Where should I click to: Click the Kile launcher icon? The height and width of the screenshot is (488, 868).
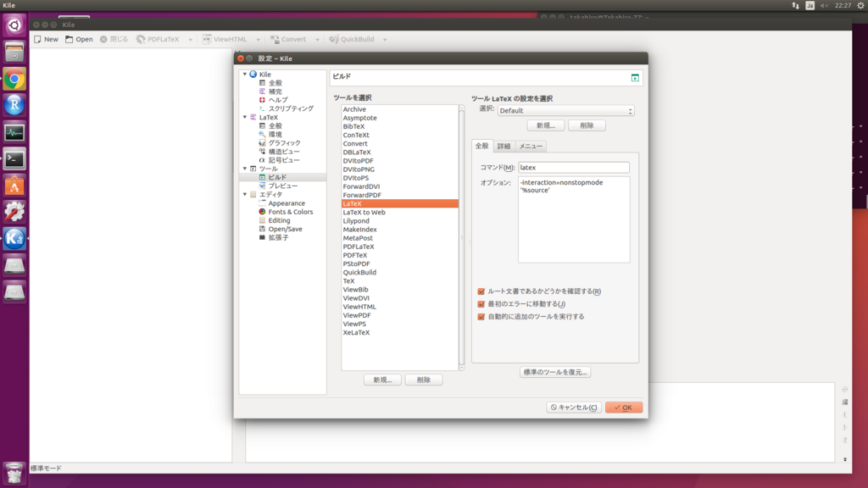pos(14,238)
